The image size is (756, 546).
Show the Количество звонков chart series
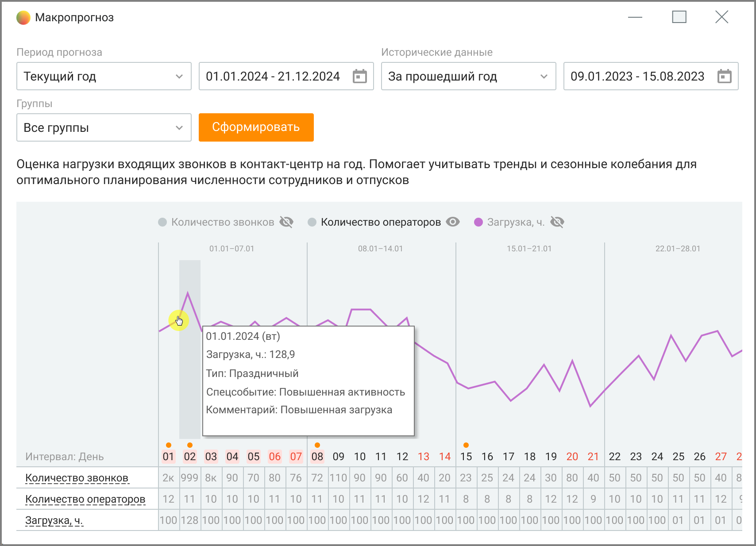286,222
